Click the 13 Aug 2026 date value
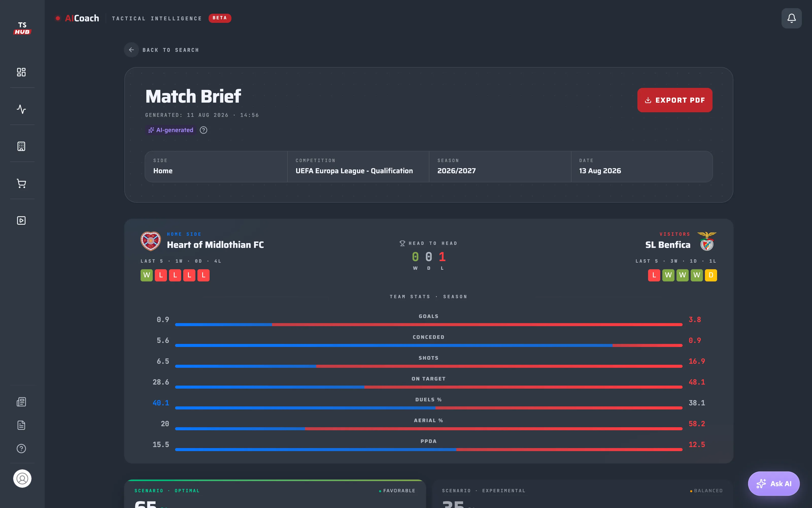Screen dimensions: 812x508 click(x=600, y=171)
